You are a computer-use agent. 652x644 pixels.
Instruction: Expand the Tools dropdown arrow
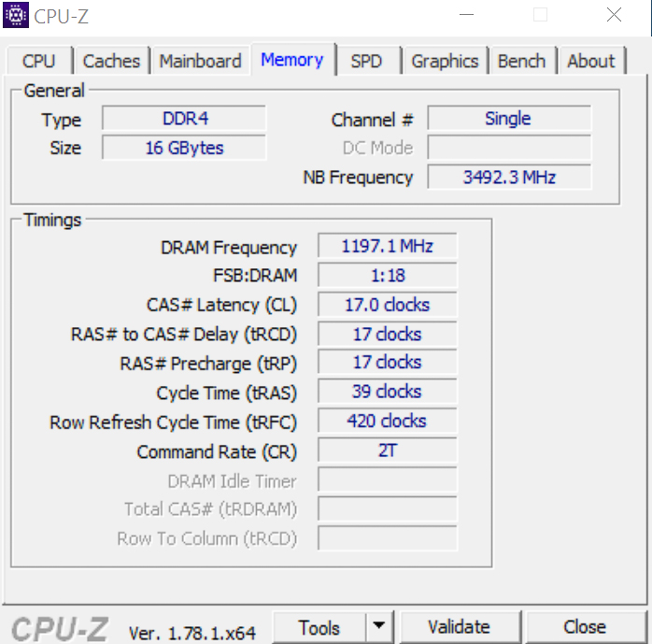point(379,626)
